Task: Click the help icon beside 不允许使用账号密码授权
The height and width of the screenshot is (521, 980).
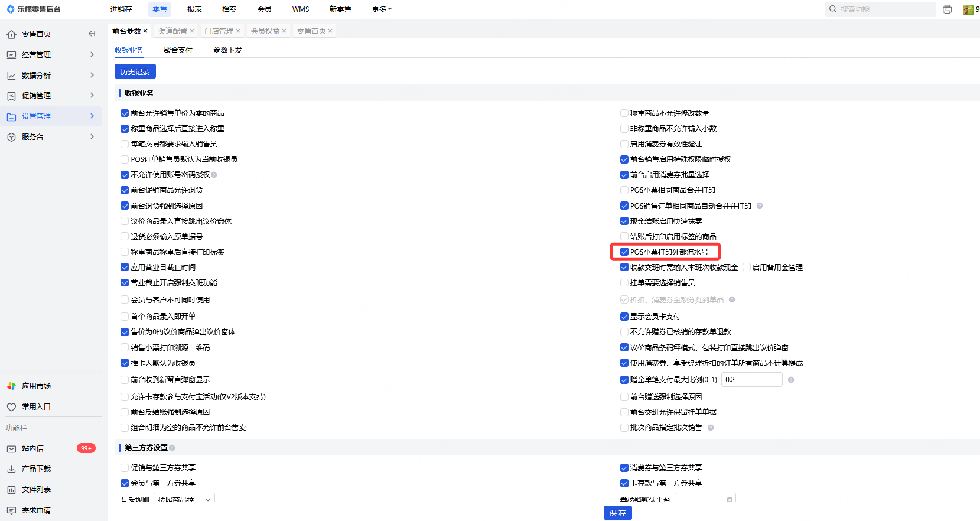Action: (x=214, y=175)
